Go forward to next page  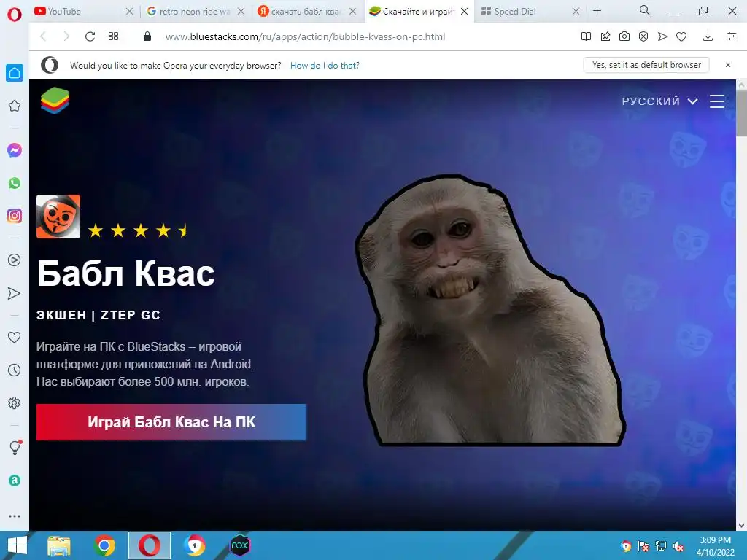66,36
